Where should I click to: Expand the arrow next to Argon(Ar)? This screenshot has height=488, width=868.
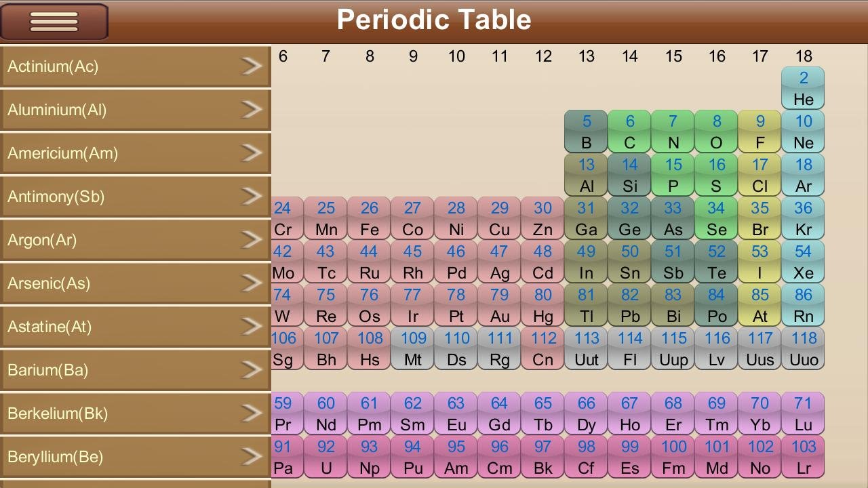(x=252, y=239)
